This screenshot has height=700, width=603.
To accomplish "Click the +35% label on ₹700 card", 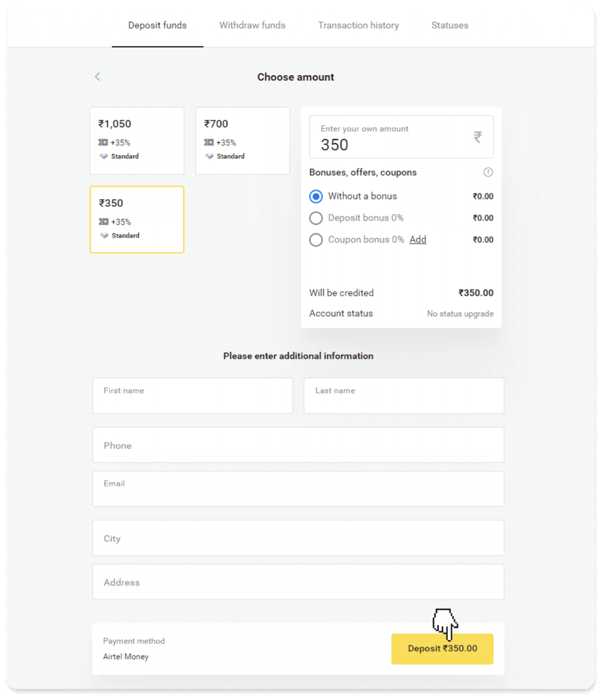I will click(x=226, y=142).
